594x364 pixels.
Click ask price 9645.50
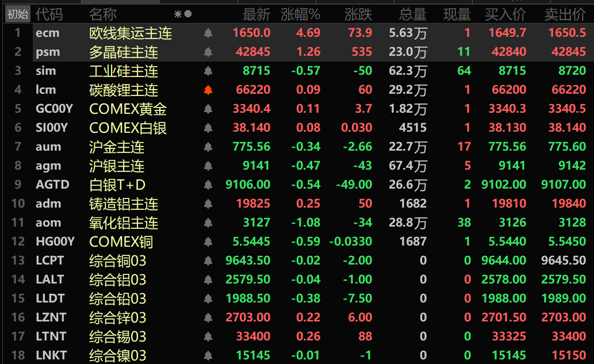(x=564, y=260)
